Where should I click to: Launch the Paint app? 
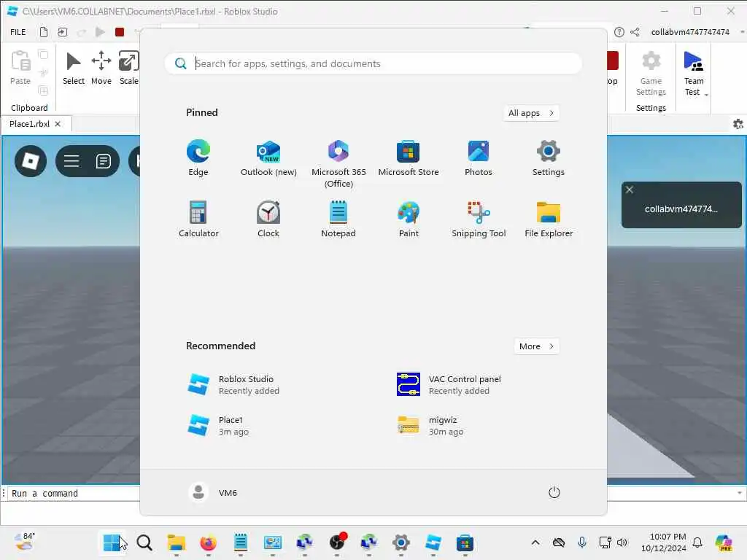click(409, 219)
